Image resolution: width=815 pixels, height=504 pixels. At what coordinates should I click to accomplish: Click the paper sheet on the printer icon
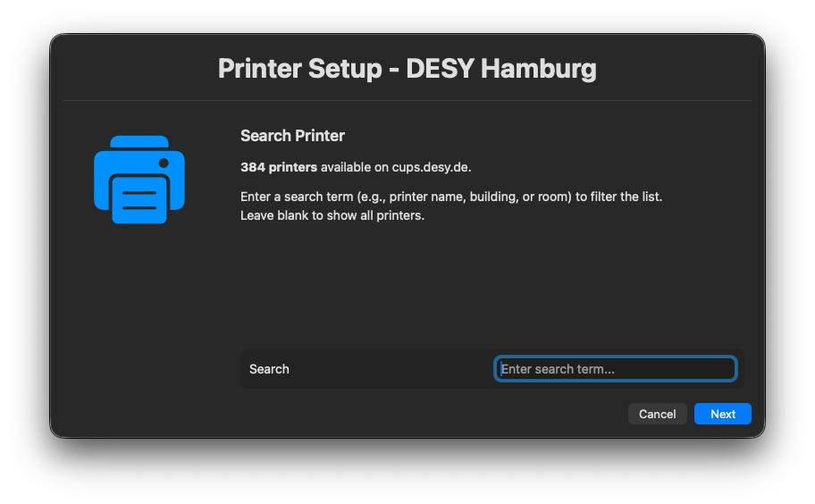click(139, 199)
